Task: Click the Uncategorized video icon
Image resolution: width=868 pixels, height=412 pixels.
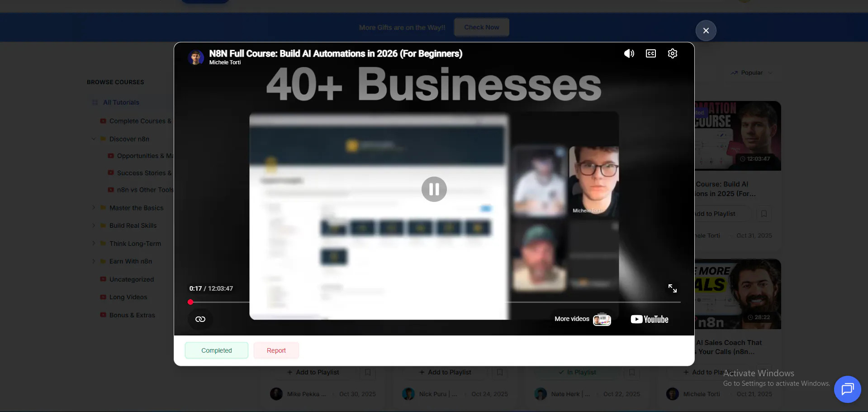Action: [x=103, y=279]
